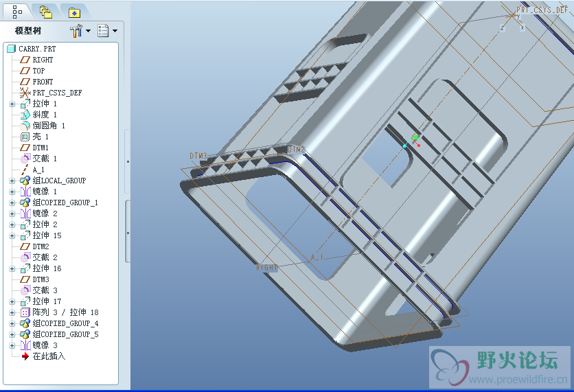Click the red 在此插入 insert-here arrow
Viewport: 574px width, 392px height.
(x=25, y=356)
